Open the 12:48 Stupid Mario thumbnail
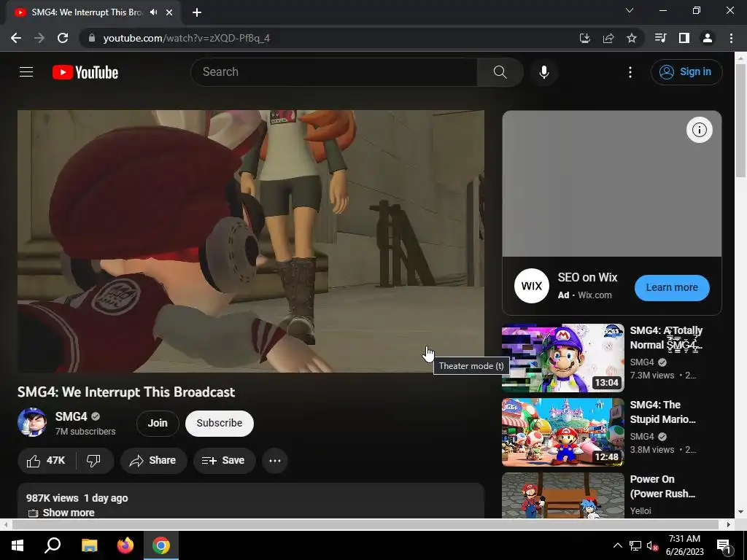This screenshot has height=560, width=747. [562, 432]
